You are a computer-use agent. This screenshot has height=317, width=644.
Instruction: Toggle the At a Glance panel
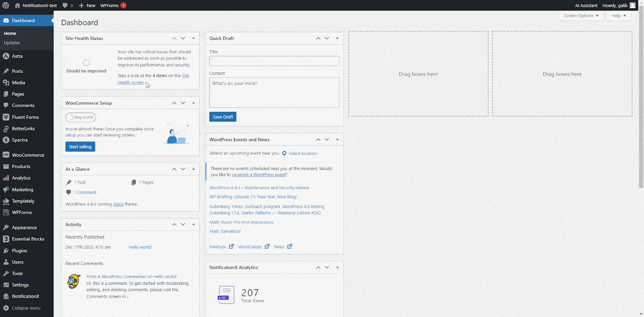194,169
